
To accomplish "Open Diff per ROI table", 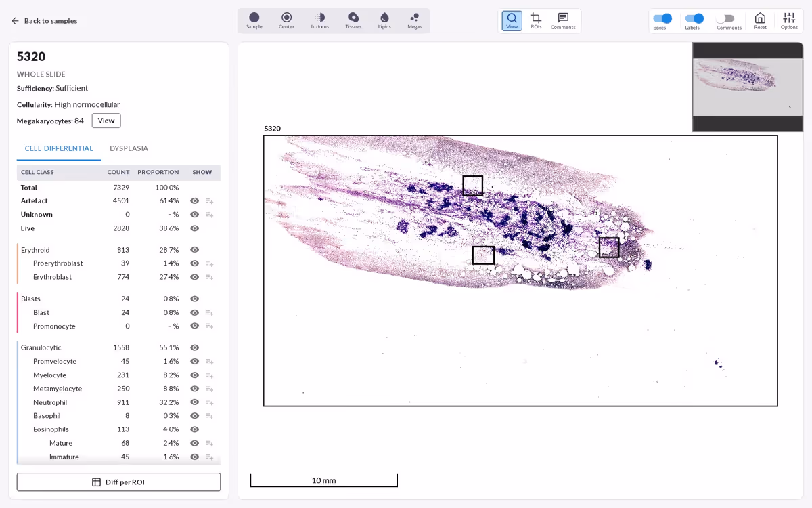I will [118, 482].
